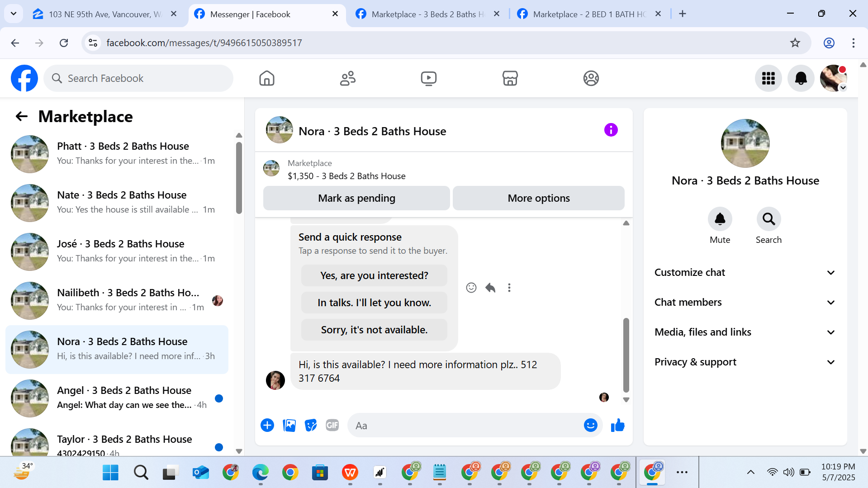
Task: Click the Facebook logo icon
Action: [x=24, y=78]
